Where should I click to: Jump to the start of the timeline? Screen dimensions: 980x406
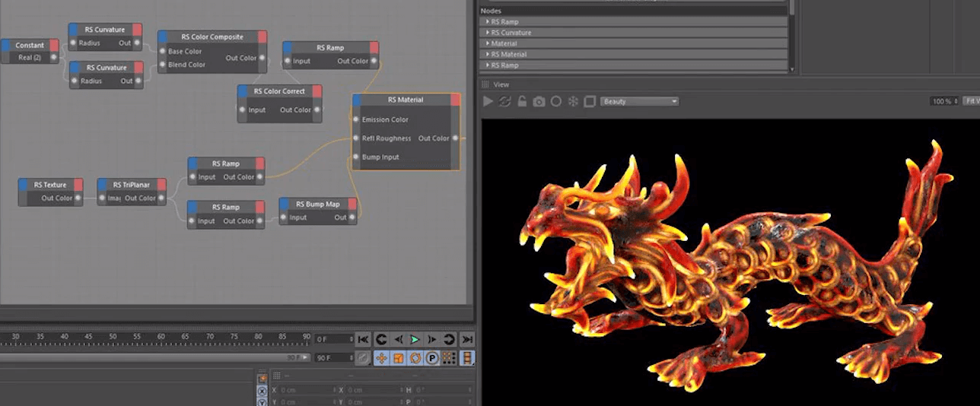click(x=364, y=339)
